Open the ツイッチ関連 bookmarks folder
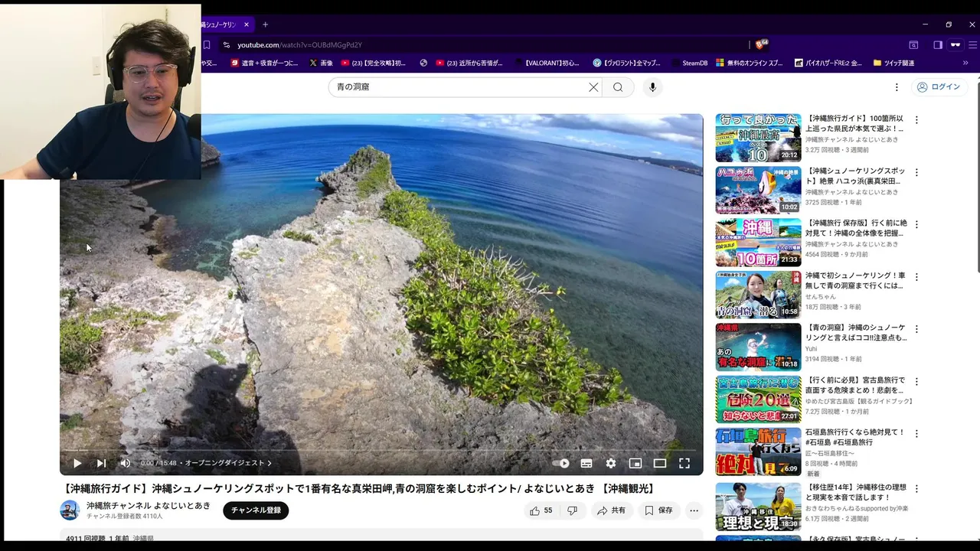Screen dimensions: 980x551 pos(893,64)
